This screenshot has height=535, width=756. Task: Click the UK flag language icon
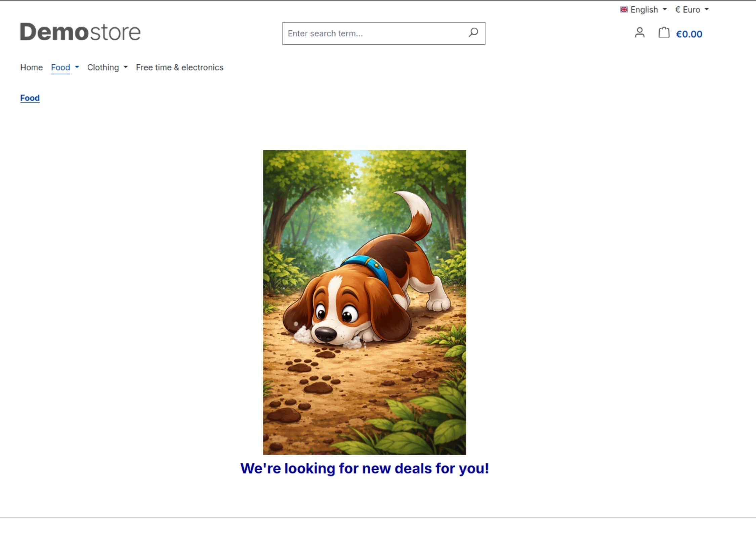click(624, 10)
